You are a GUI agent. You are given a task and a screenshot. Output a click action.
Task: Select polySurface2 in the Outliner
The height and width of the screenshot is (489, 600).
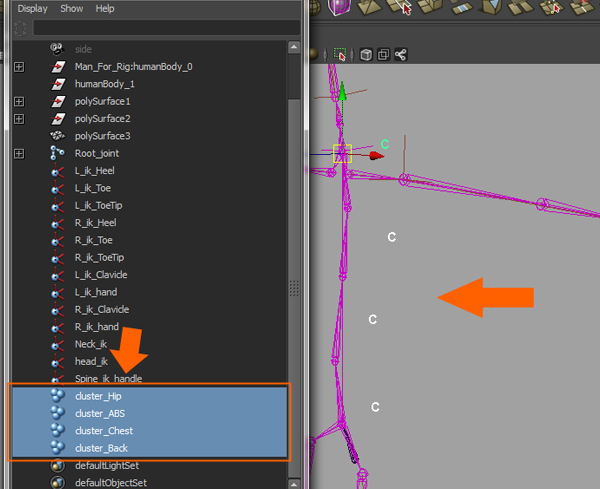coord(103,119)
